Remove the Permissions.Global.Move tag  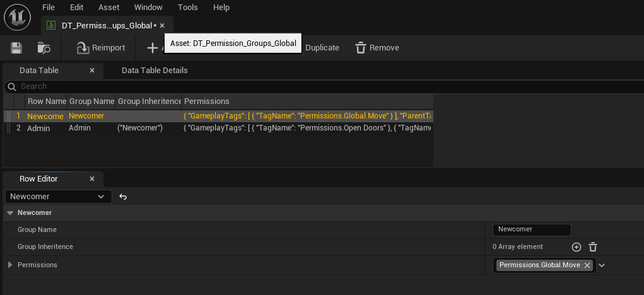click(x=587, y=265)
